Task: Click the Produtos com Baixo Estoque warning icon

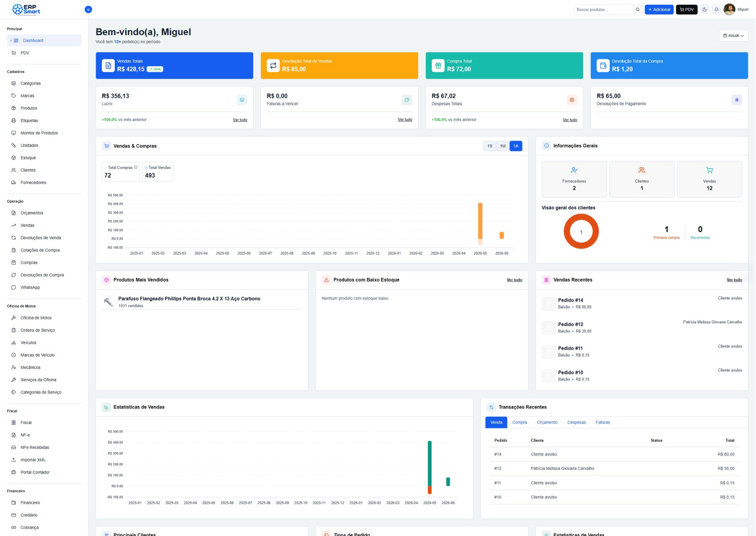Action: click(327, 280)
